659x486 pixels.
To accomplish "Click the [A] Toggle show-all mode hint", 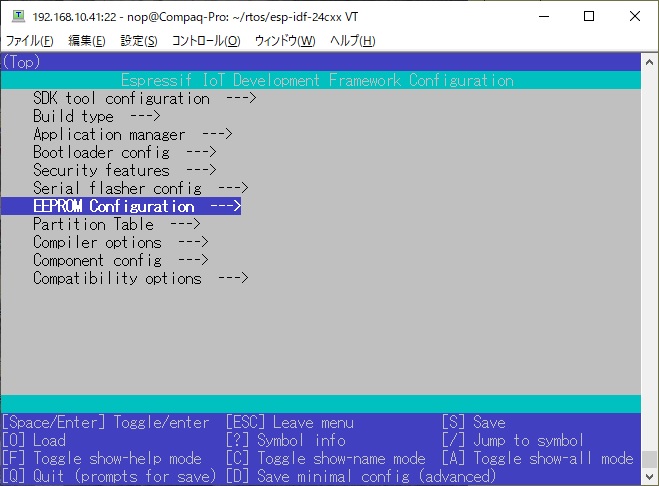I will tap(538, 459).
